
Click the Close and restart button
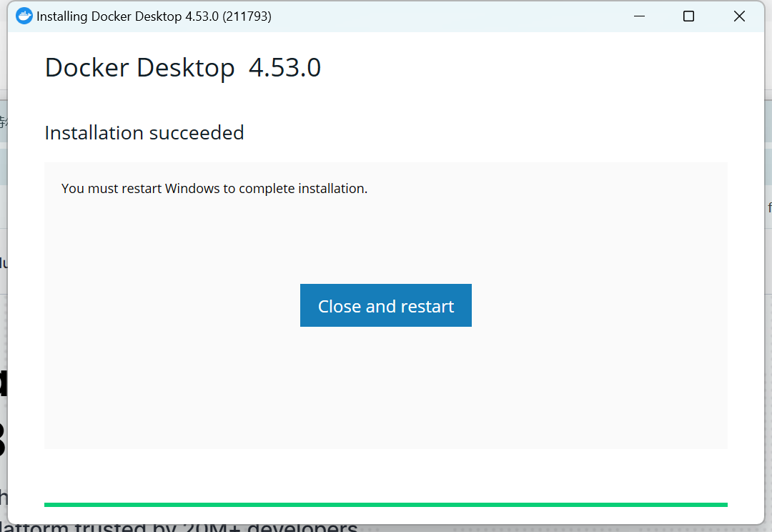pos(385,305)
